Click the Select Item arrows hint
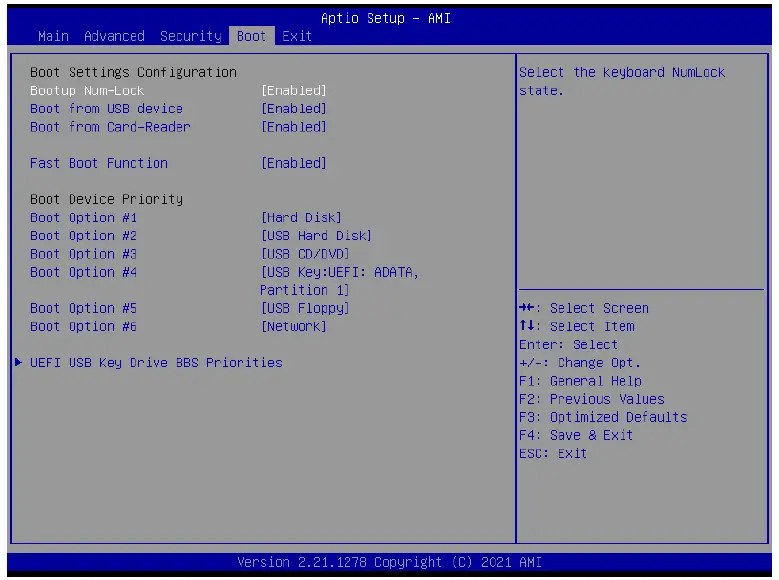Screen dimensions: 779x580 (x=577, y=327)
